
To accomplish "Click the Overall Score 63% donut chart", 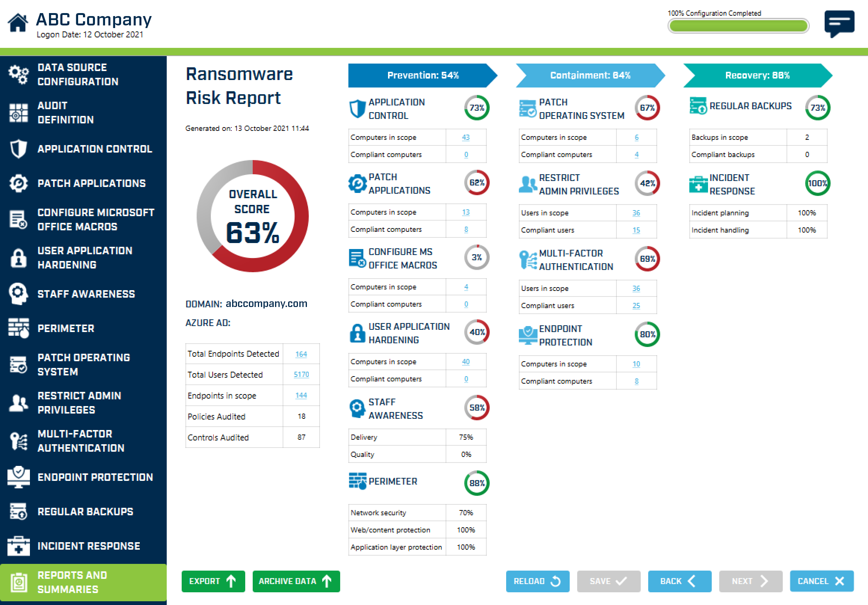I will [x=252, y=216].
